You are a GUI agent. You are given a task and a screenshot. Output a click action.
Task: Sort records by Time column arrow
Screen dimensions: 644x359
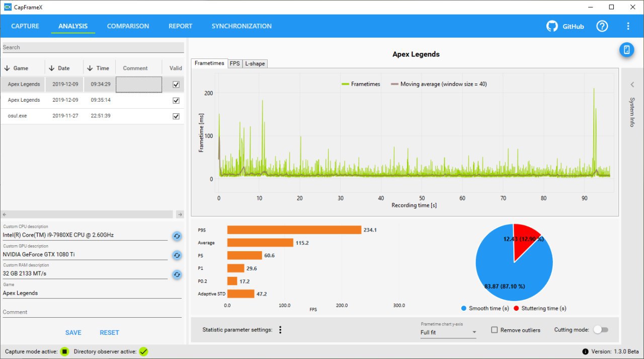point(90,68)
